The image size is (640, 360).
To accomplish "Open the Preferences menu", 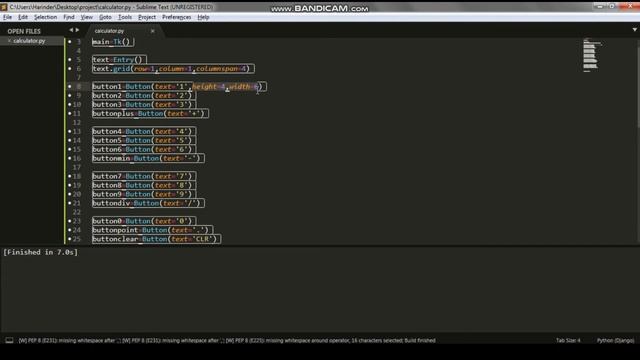I will 176,17.
